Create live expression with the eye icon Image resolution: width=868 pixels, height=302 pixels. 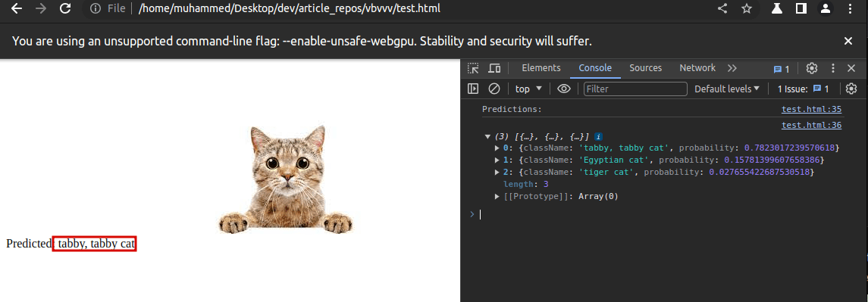563,89
